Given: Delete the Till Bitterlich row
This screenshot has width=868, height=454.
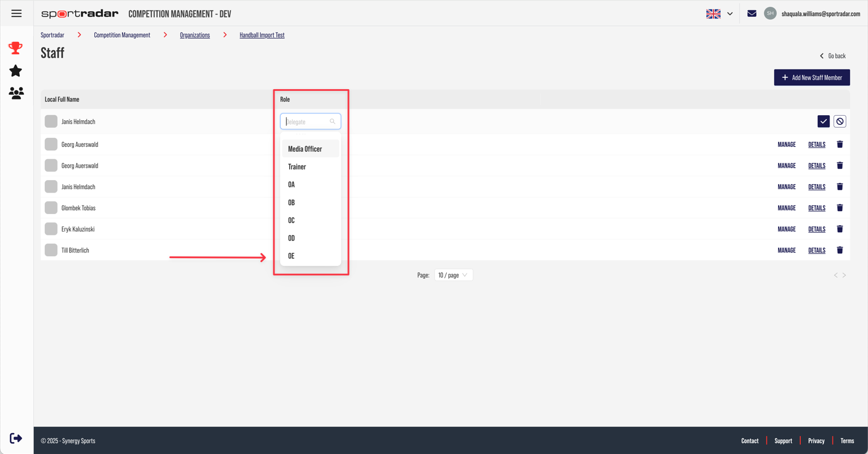Looking at the screenshot, I should (840, 250).
